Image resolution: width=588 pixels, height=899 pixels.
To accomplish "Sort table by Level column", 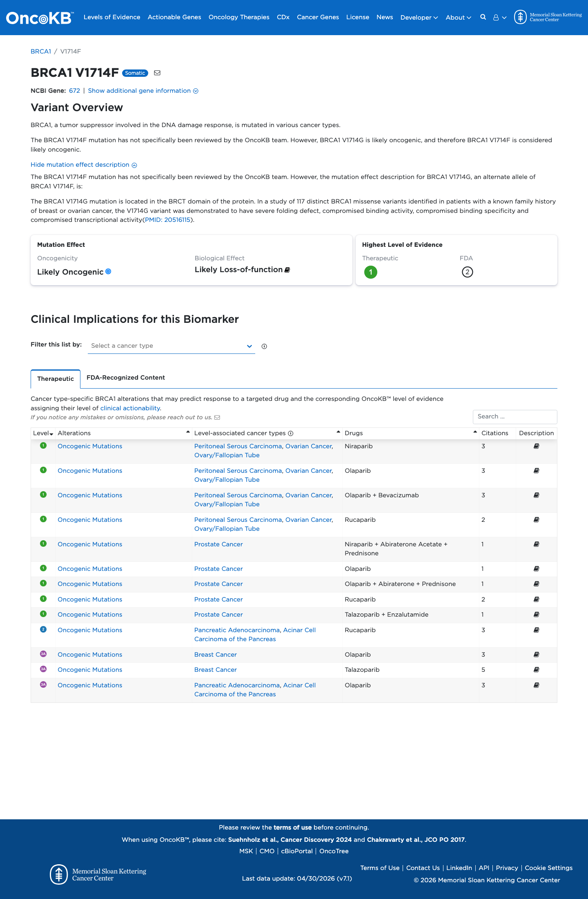I will [43, 433].
